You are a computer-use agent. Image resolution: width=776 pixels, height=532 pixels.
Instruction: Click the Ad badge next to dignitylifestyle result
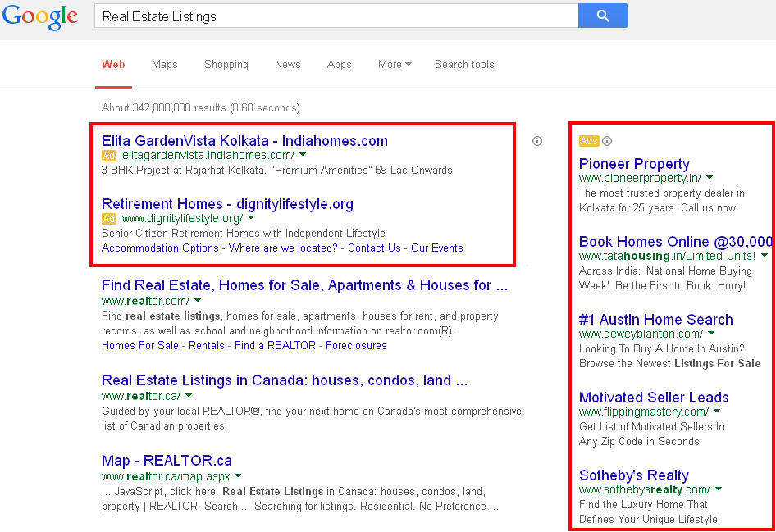[109, 219]
